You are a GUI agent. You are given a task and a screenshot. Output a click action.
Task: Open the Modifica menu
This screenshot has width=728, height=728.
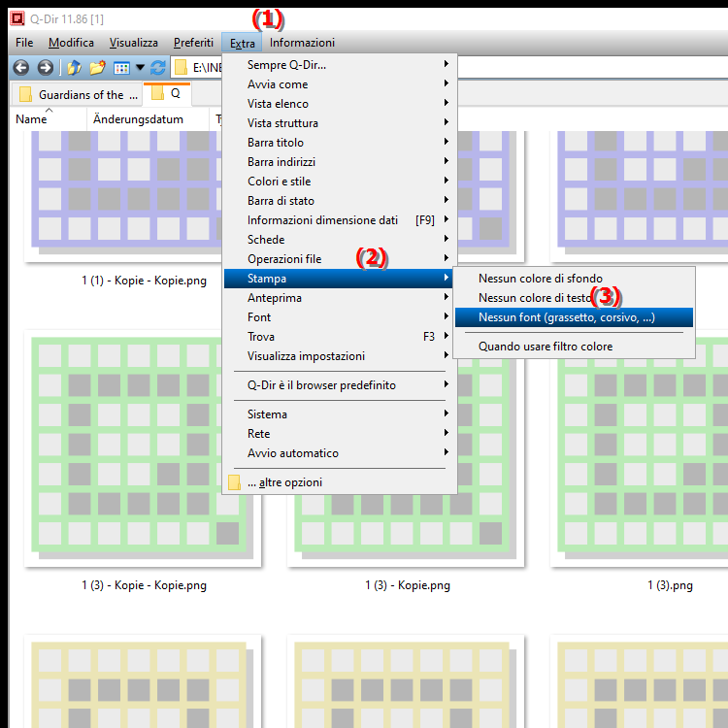(71, 43)
